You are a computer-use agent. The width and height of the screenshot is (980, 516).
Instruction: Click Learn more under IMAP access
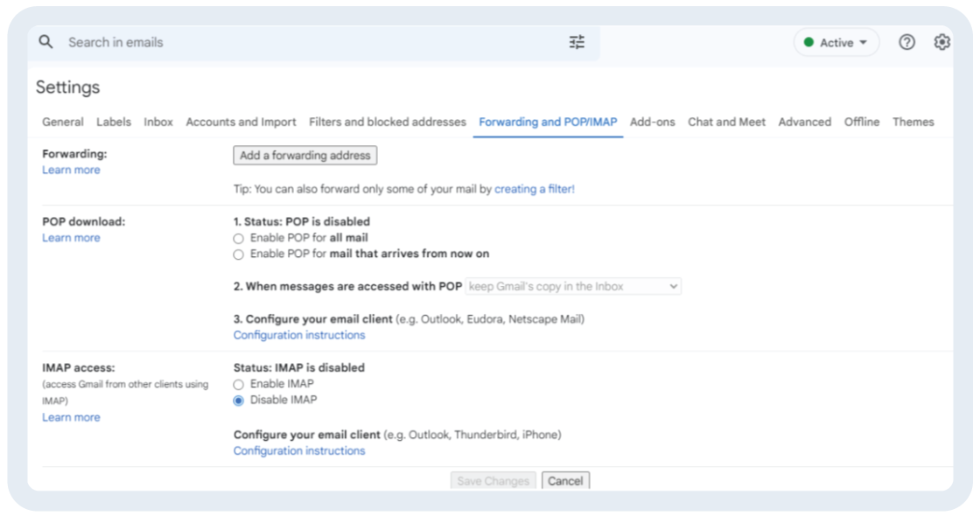71,417
